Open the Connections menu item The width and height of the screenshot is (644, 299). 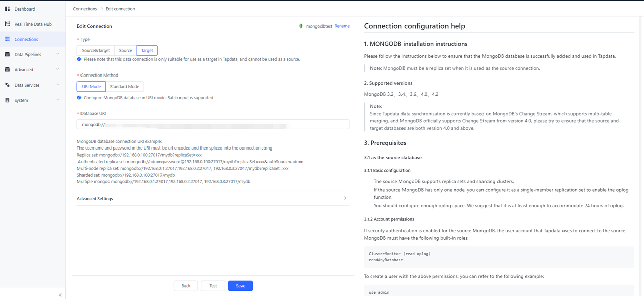(x=26, y=39)
